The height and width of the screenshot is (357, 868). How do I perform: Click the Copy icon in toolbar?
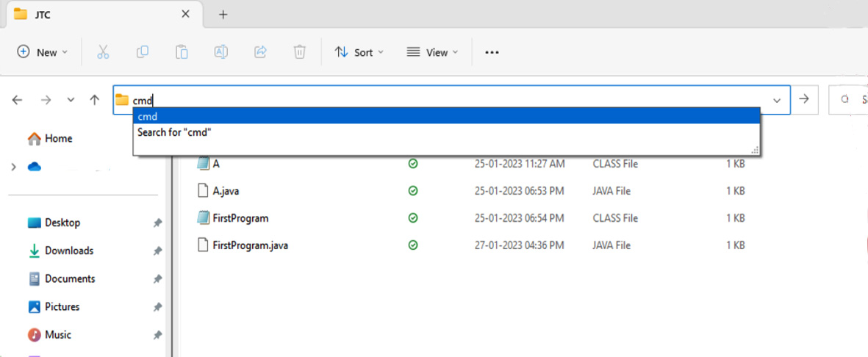[x=143, y=52]
